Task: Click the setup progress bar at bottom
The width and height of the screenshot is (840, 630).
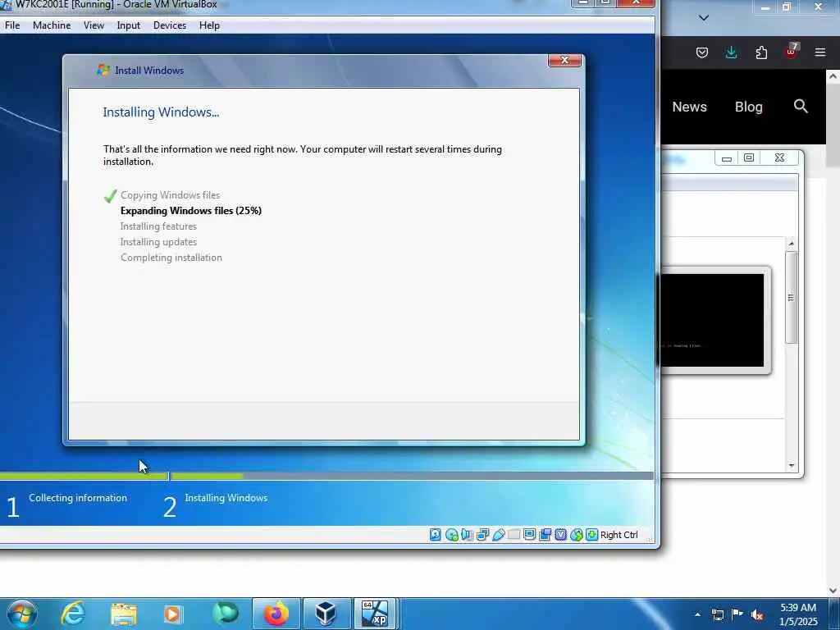Action: pyautogui.click(x=326, y=476)
